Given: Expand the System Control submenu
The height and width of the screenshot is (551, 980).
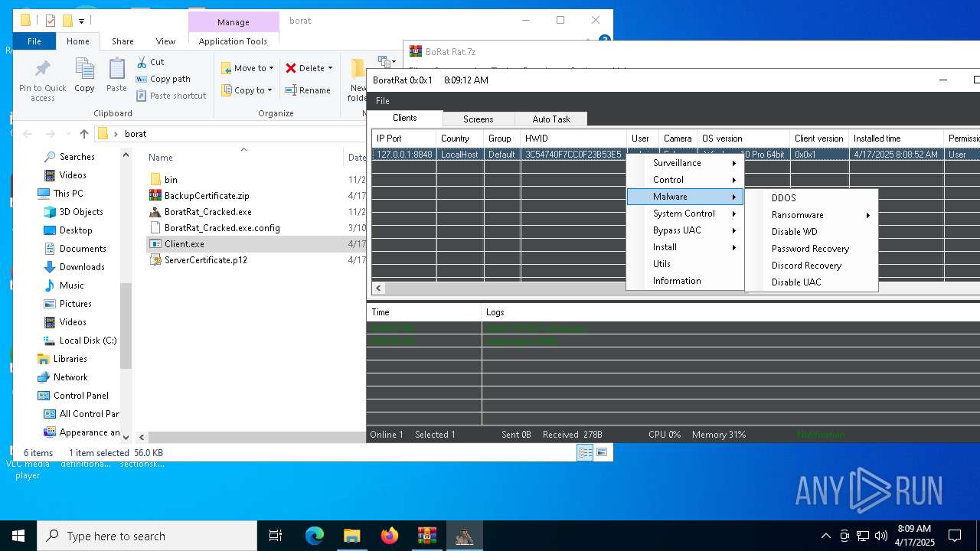Looking at the screenshot, I should [685, 214].
